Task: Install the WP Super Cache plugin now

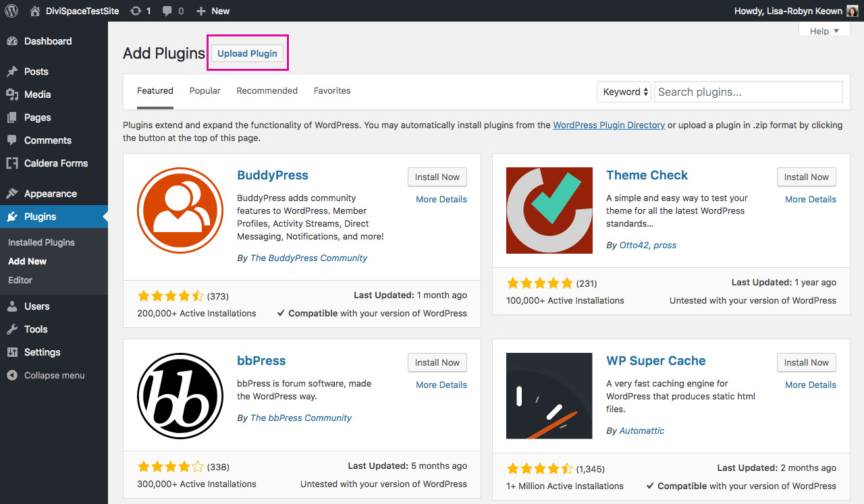Action: pyautogui.click(x=807, y=362)
